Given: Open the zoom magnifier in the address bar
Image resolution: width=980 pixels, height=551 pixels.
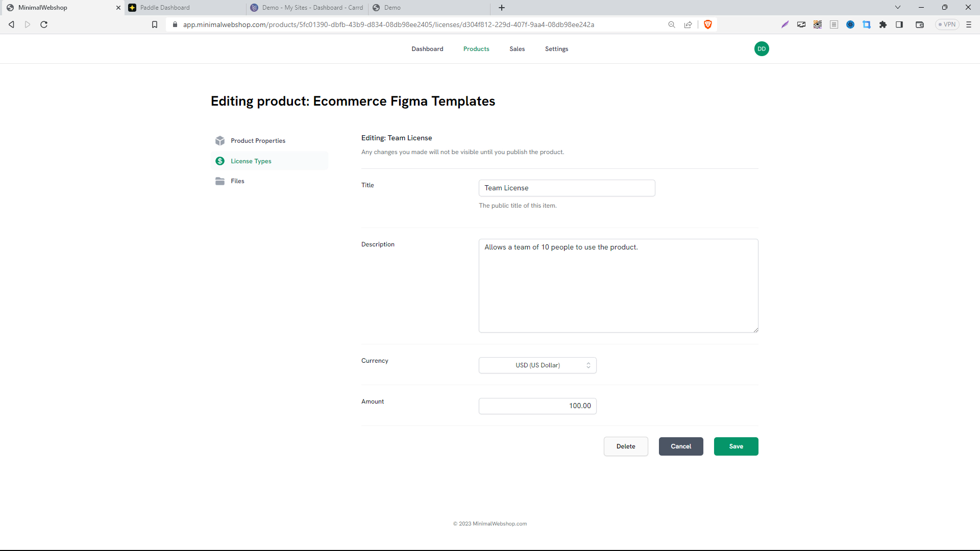Looking at the screenshot, I should (x=672, y=24).
